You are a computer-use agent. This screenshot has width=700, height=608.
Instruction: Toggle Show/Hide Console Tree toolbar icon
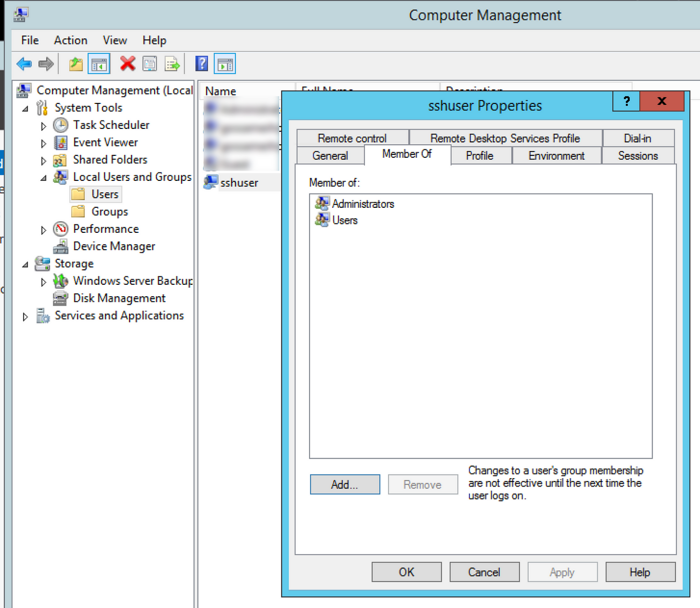(x=99, y=64)
